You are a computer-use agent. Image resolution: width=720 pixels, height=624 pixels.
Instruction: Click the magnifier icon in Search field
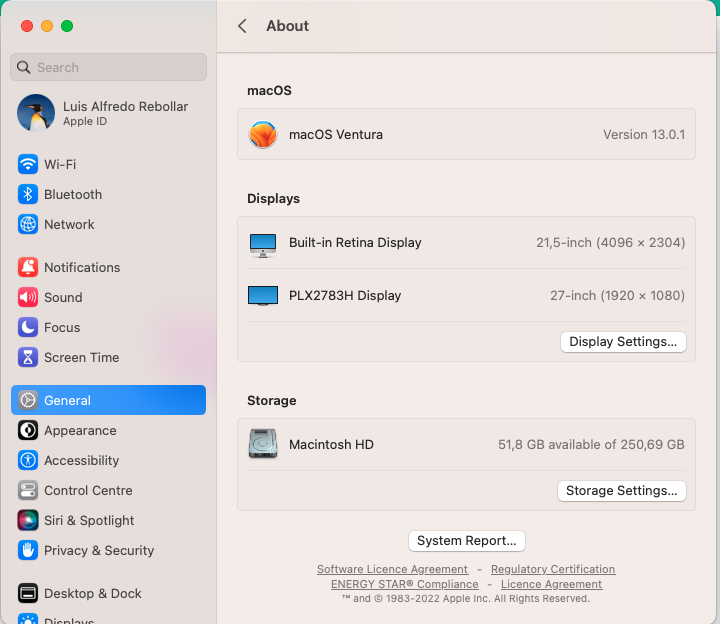coord(23,67)
